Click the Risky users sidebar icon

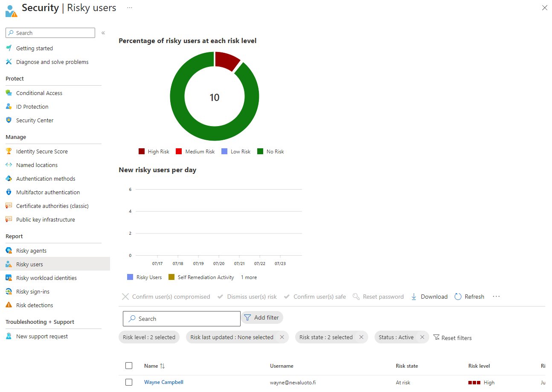[9, 264]
